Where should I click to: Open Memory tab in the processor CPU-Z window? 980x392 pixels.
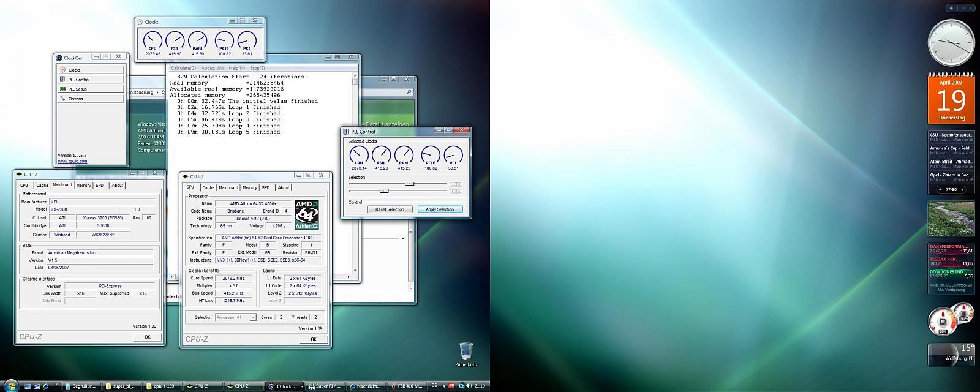click(250, 187)
